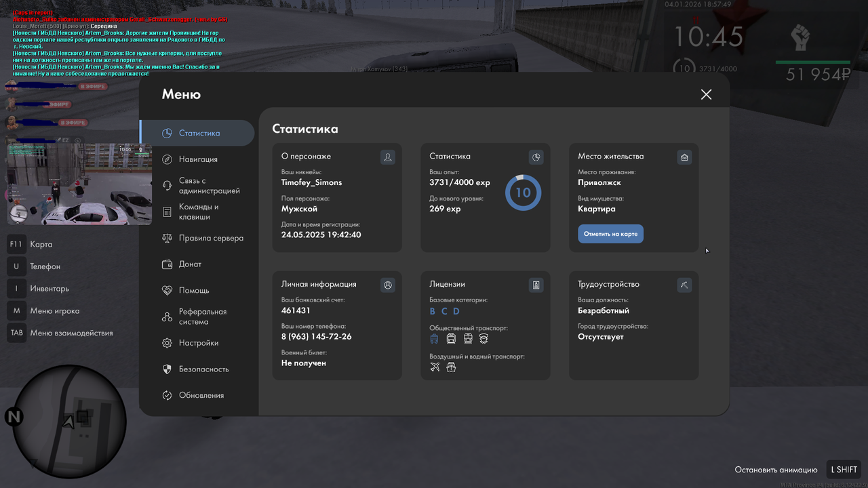Click the N compass marker on minimap

point(14,416)
